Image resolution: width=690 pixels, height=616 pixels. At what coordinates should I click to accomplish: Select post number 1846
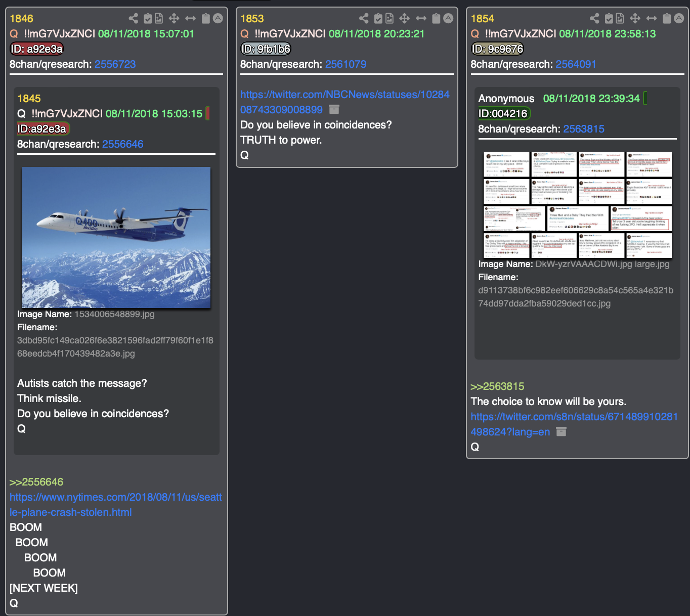[x=21, y=19]
